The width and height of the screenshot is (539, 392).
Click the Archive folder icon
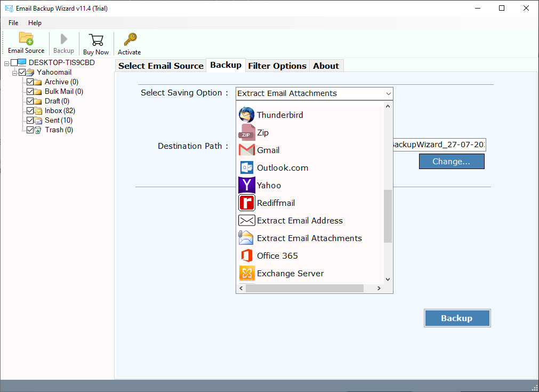[38, 82]
